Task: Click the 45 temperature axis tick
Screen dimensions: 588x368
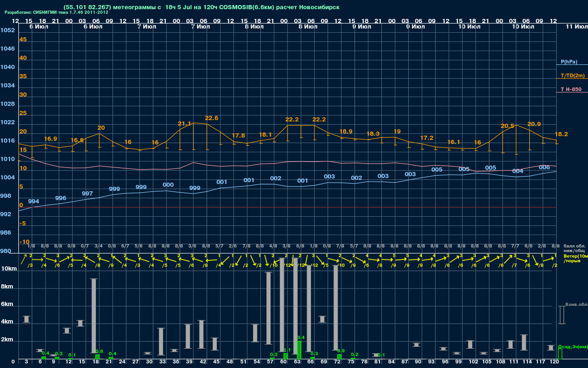Action: point(23,40)
